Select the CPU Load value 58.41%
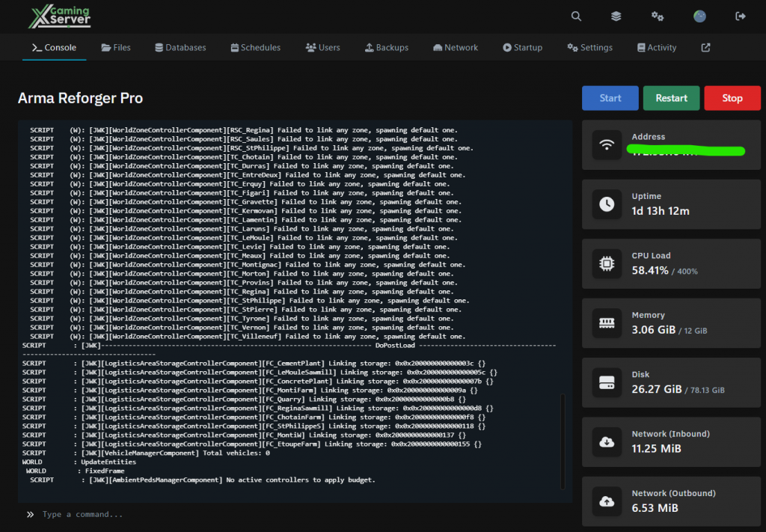Screen dimensions: 766x532 [650, 270]
